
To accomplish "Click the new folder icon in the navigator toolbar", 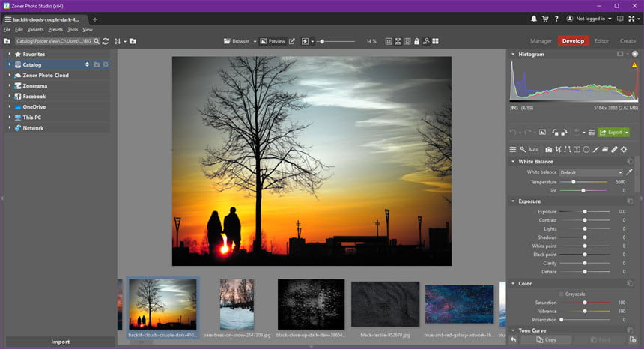I will 133,41.
